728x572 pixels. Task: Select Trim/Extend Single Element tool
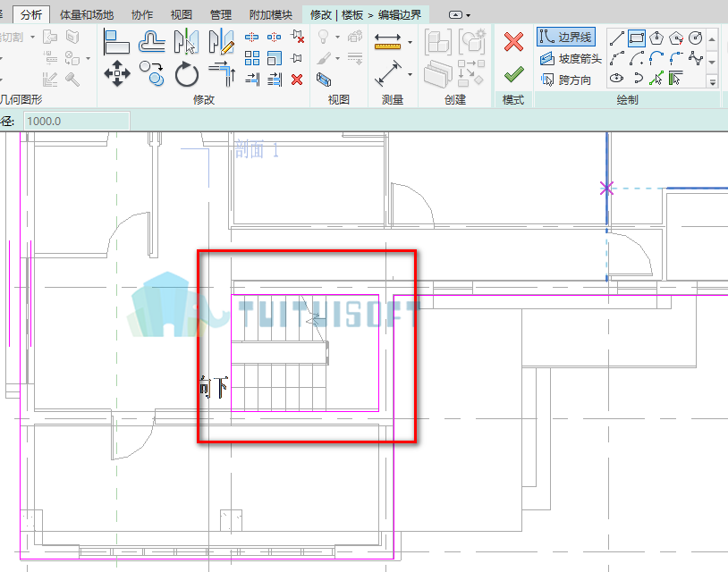tap(251, 80)
